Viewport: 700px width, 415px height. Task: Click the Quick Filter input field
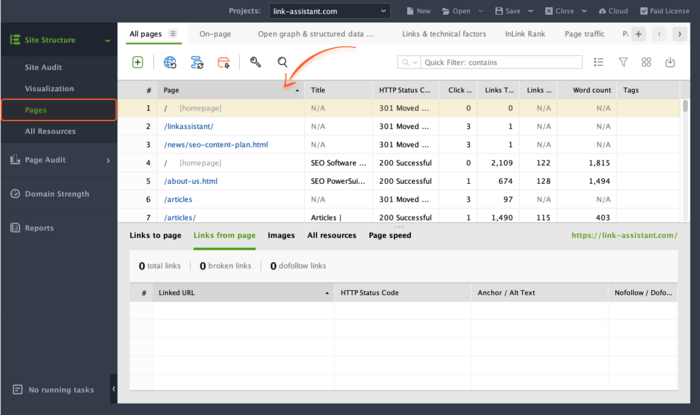501,62
